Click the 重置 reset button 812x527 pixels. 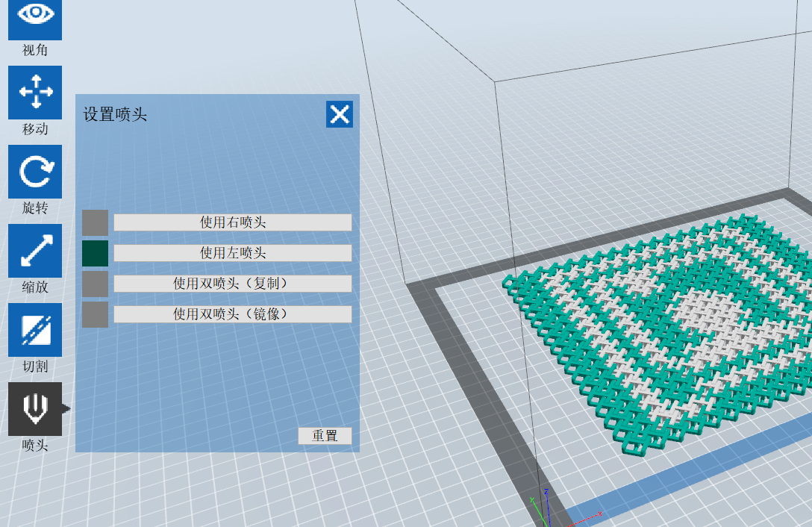325,436
